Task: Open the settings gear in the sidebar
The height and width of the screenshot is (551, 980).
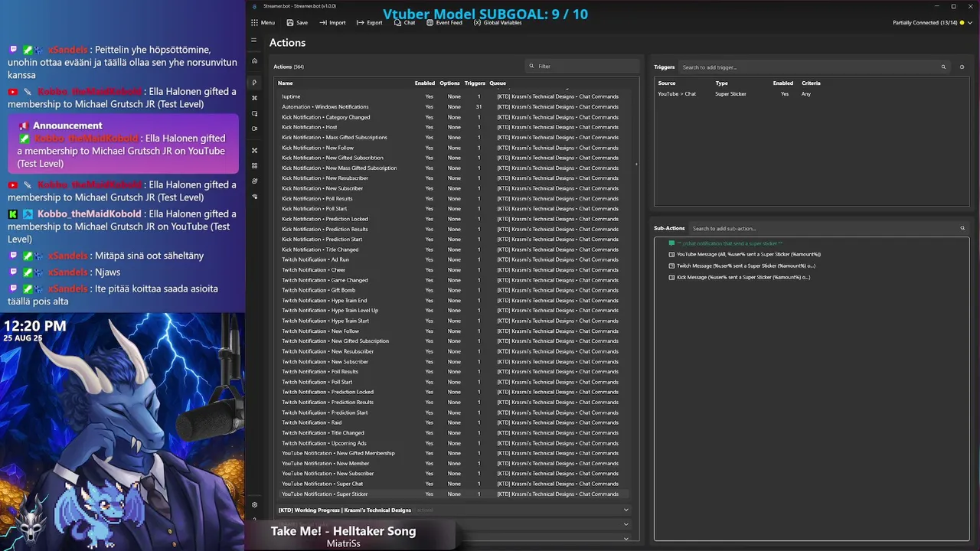Action: tap(254, 504)
